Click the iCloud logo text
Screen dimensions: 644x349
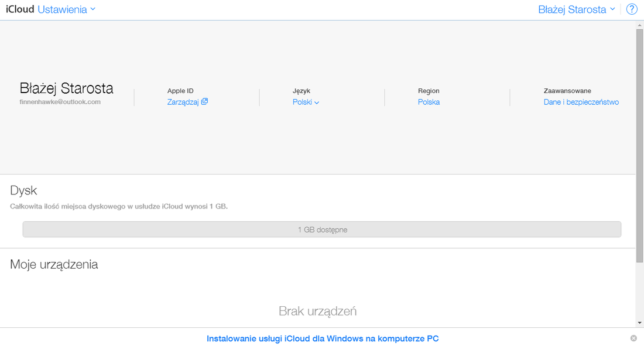[x=20, y=9]
